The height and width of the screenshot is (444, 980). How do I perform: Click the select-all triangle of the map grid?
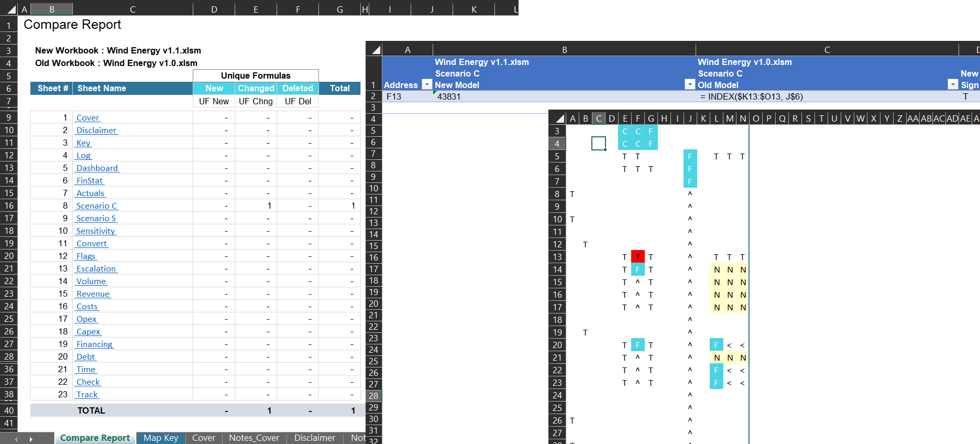click(559, 118)
